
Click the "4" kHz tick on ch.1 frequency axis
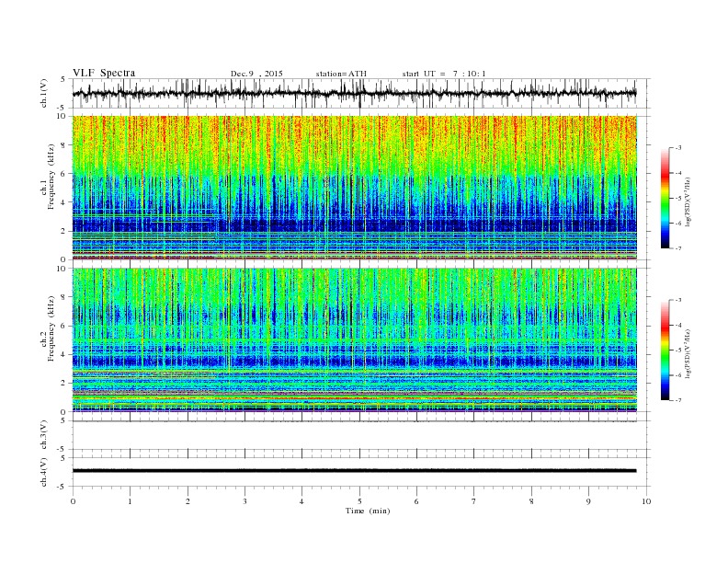coord(64,202)
